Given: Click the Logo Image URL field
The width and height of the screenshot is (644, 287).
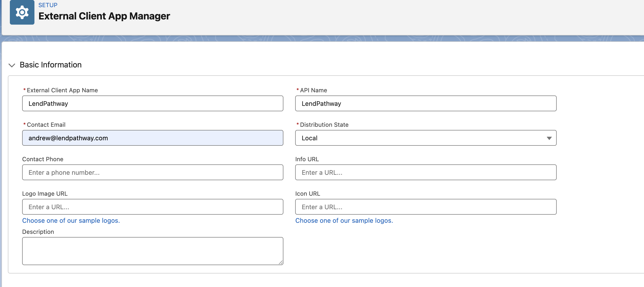Looking at the screenshot, I should [153, 207].
